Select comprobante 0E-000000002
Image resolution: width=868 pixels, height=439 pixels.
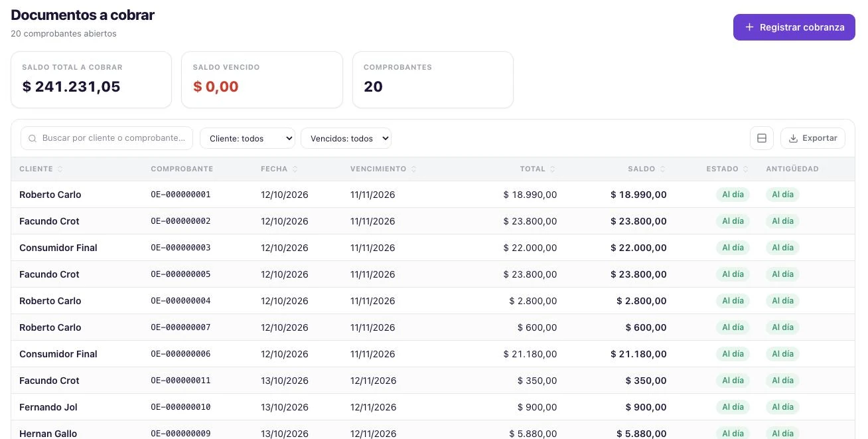click(181, 221)
